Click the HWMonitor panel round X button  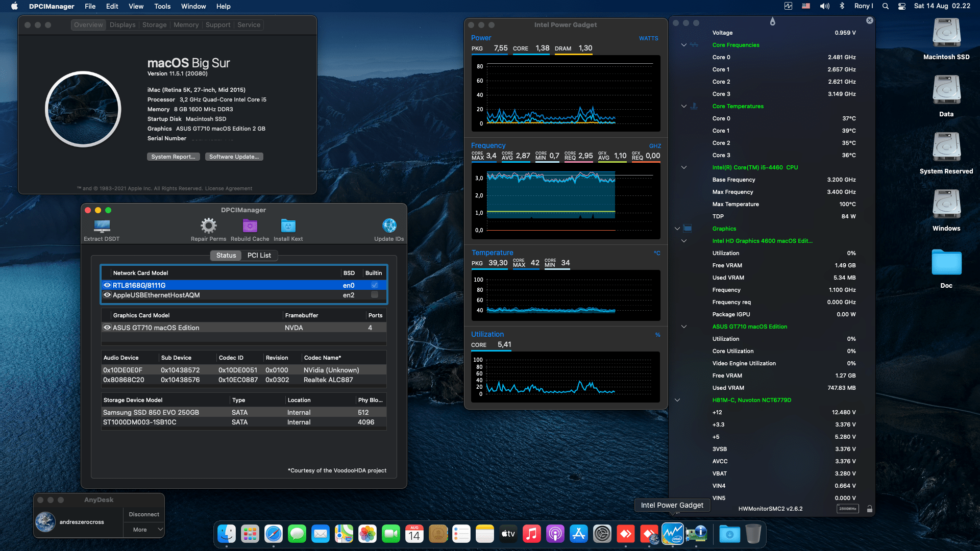pos(870,20)
